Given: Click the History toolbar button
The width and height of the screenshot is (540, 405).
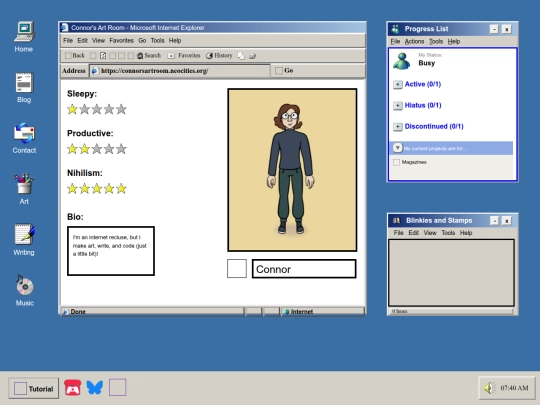Looking at the screenshot, I should coord(219,55).
